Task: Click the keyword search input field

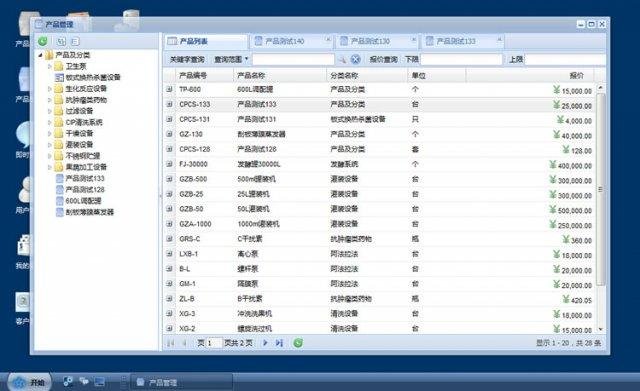Action: coord(293,60)
